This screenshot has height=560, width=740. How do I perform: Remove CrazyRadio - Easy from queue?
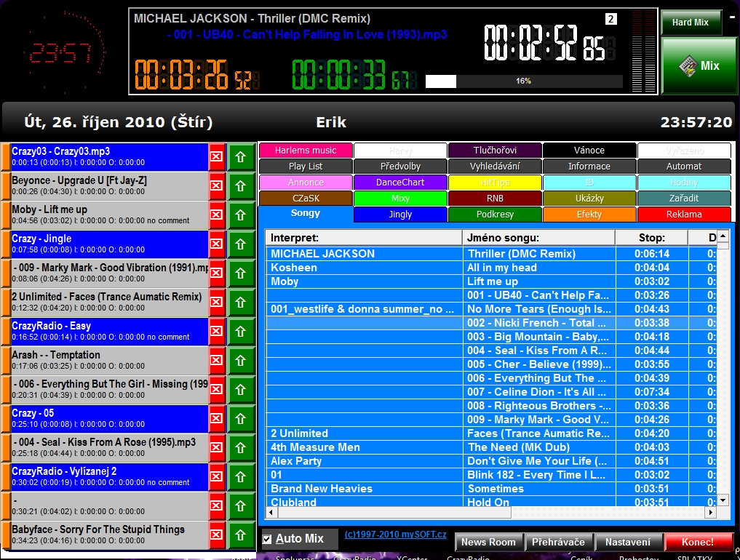click(x=217, y=331)
